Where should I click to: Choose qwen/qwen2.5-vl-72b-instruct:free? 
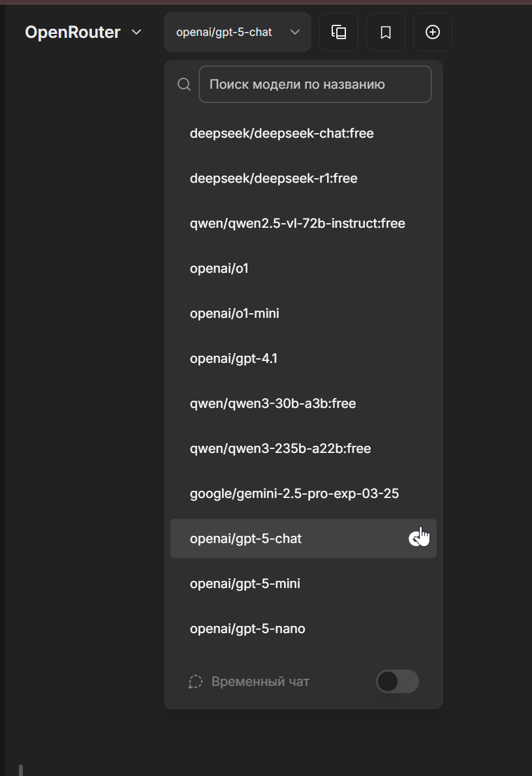(304, 223)
